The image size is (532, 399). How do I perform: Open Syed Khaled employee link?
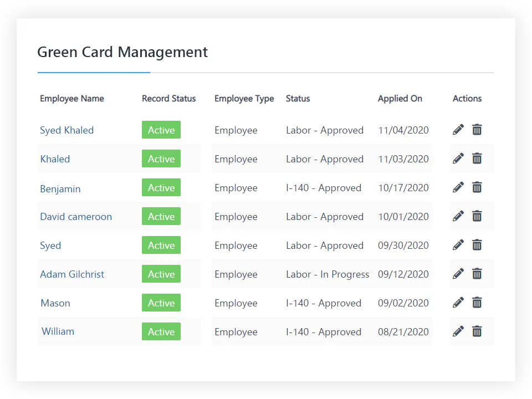coord(66,130)
